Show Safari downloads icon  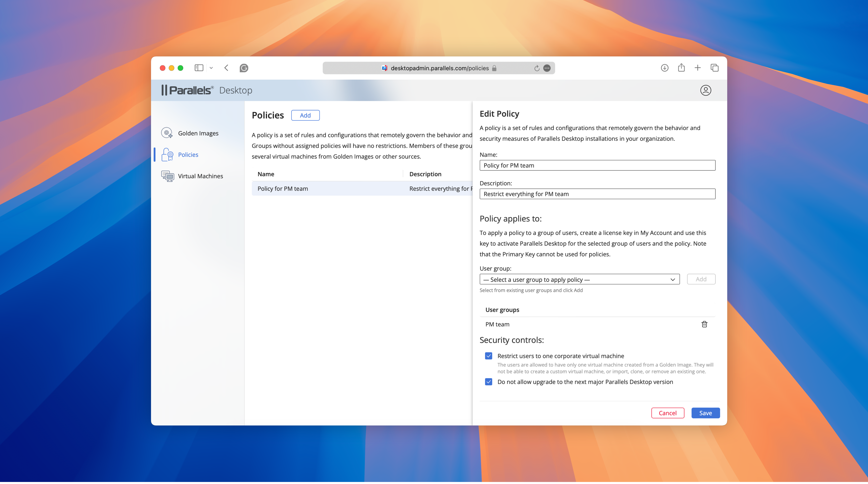tap(664, 68)
